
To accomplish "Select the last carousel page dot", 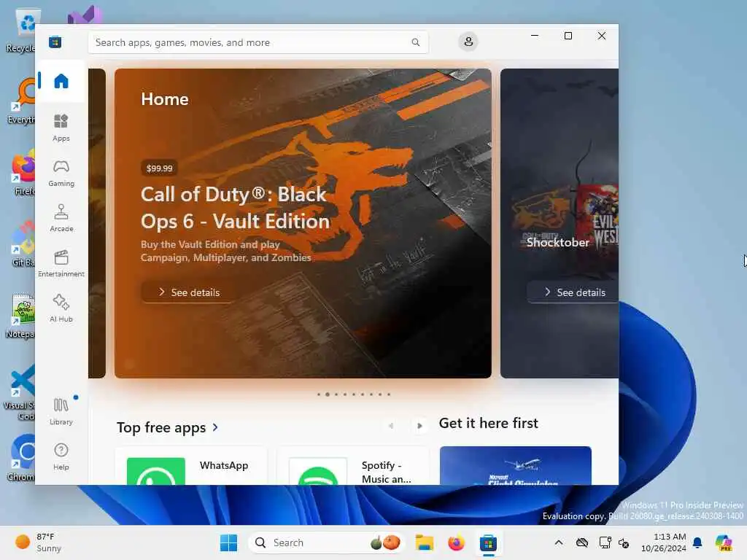I will 389,394.
